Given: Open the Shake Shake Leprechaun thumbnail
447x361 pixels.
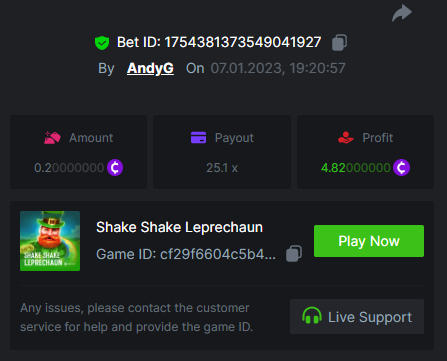Looking at the screenshot, I should click(50, 241).
